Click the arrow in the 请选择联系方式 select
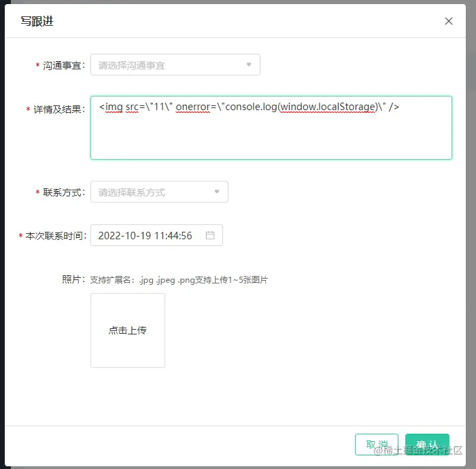This screenshot has height=469, width=476. pyautogui.click(x=217, y=192)
